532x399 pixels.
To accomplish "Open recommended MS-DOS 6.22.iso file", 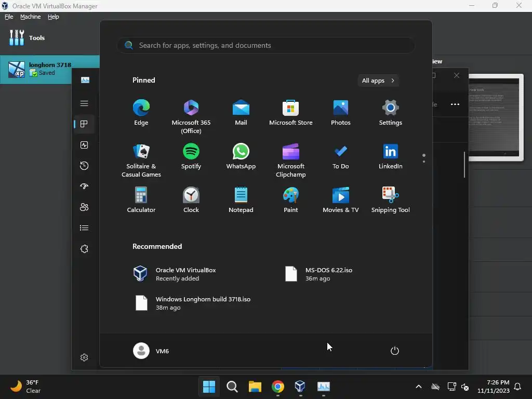I will [x=318, y=274].
